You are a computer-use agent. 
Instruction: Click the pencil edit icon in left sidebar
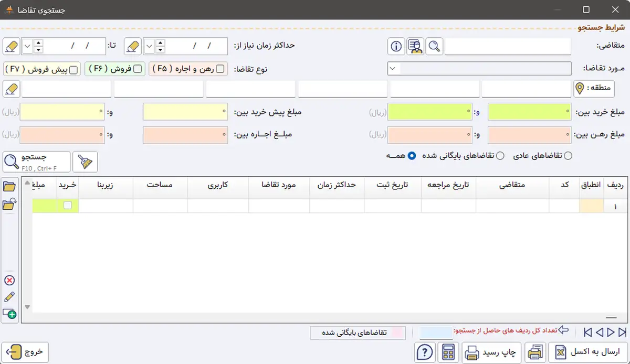(9, 297)
